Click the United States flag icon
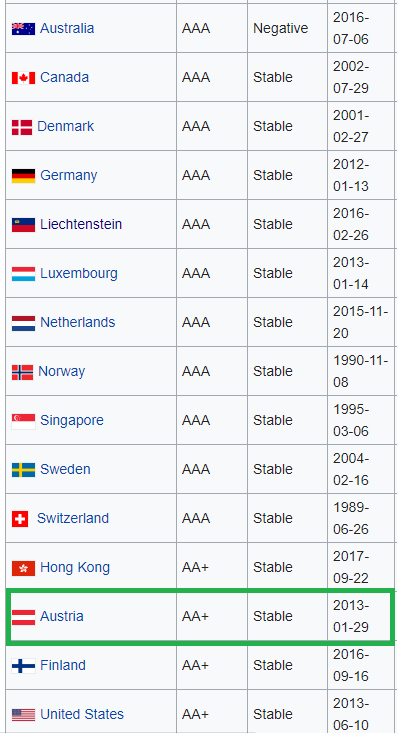The height and width of the screenshot is (733, 397). pyautogui.click(x=23, y=715)
